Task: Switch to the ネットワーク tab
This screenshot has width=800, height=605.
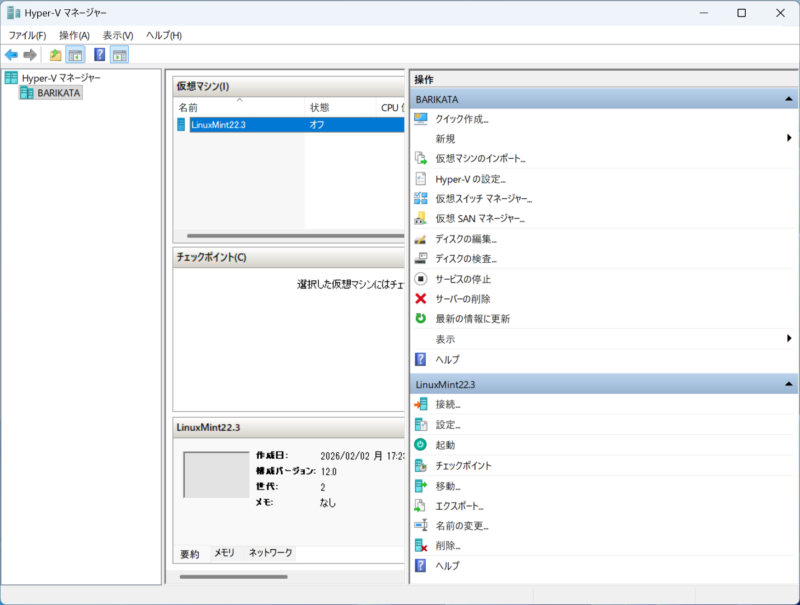Action: pos(270,553)
